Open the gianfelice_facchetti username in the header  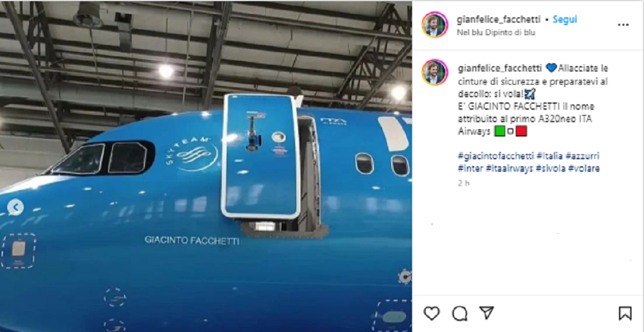pos(499,19)
